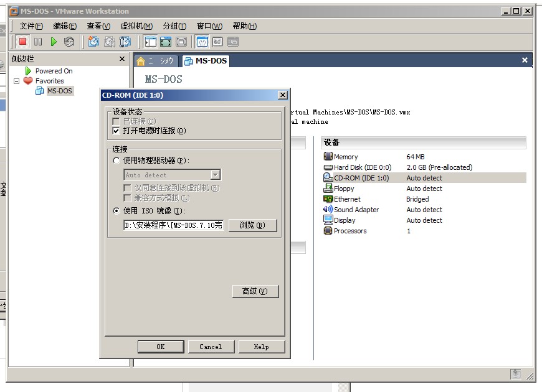Select MS-DOS in the Favorites tree
The height and width of the screenshot is (392, 542).
point(59,91)
